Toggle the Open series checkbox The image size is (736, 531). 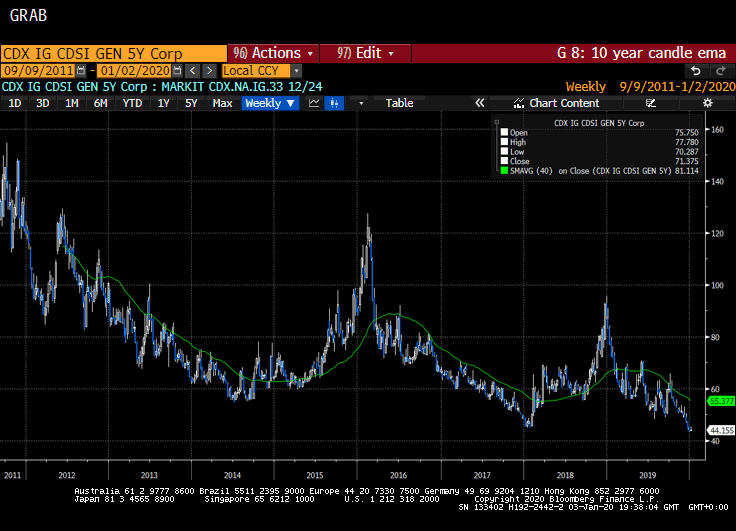(505, 132)
